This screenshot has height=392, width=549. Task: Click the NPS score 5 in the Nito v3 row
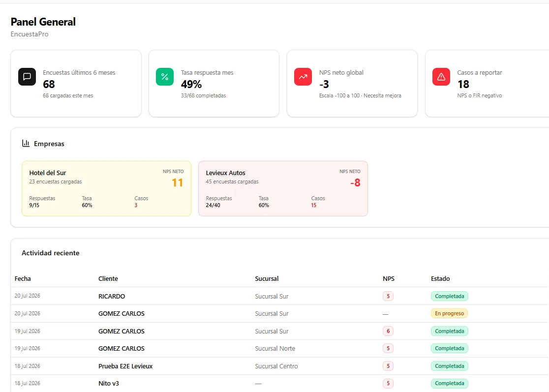point(388,384)
